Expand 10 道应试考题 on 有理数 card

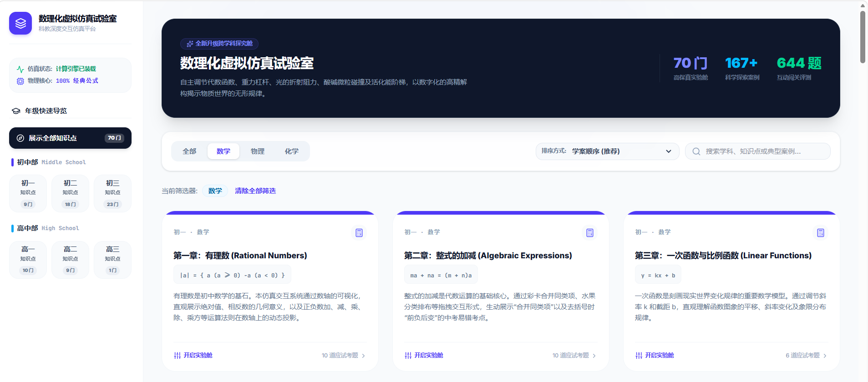coord(344,356)
